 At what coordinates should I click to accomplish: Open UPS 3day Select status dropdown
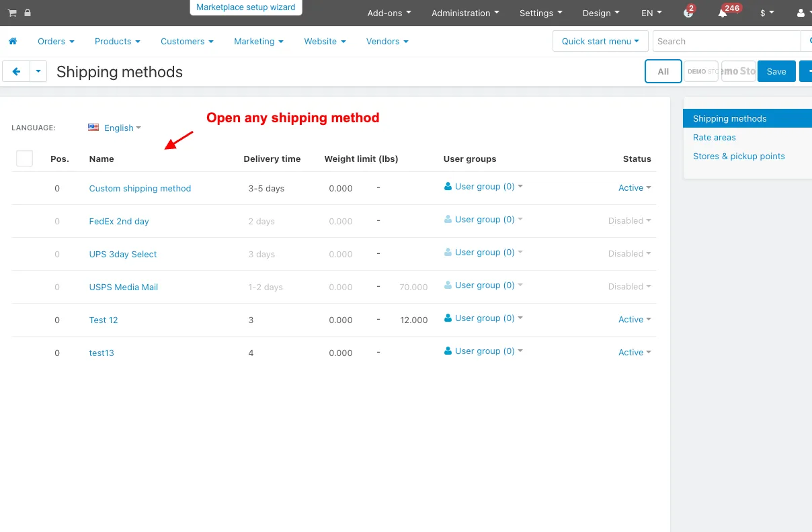(630, 253)
